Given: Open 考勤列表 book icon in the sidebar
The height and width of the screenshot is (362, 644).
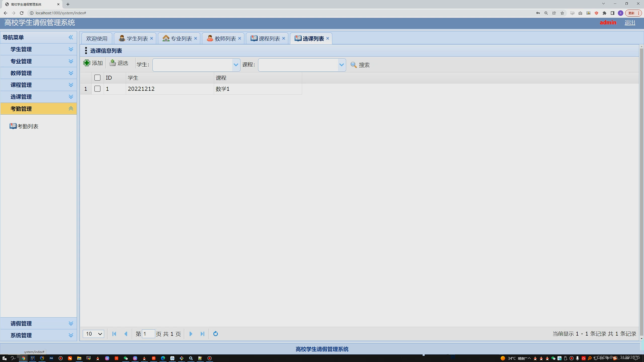Looking at the screenshot, I should point(13,126).
